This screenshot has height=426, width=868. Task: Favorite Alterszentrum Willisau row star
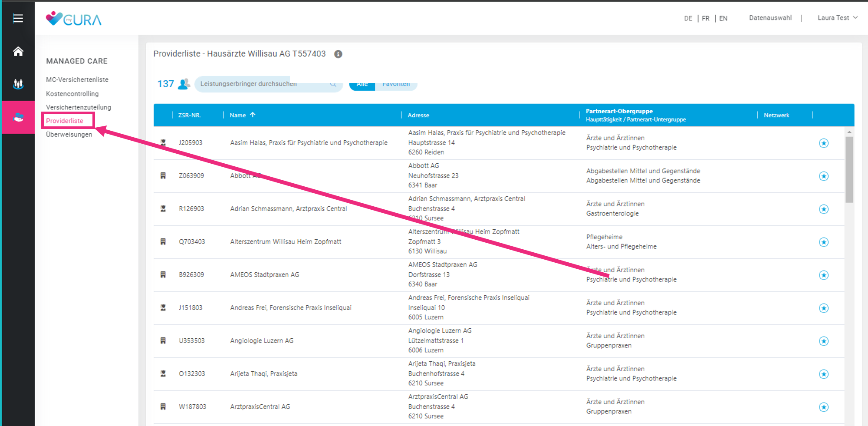[823, 242]
